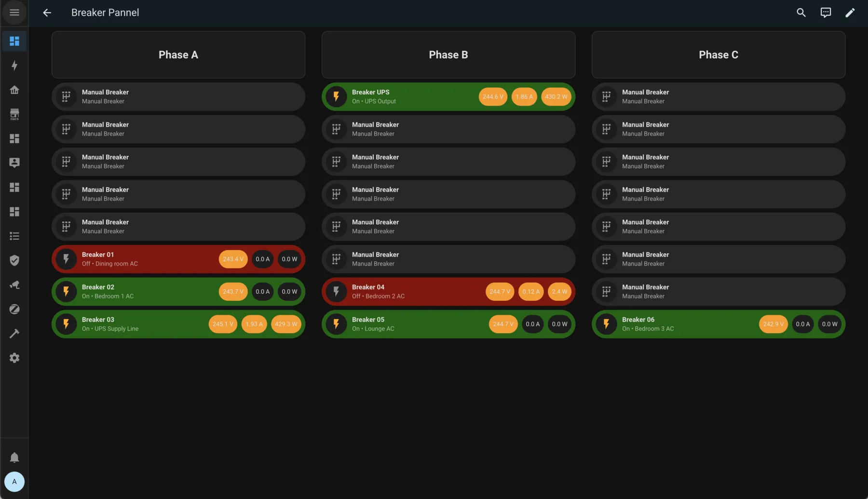Viewport: 868px width, 499px height.
Task: Open the megaphone sidebar icon
Action: pos(14,285)
